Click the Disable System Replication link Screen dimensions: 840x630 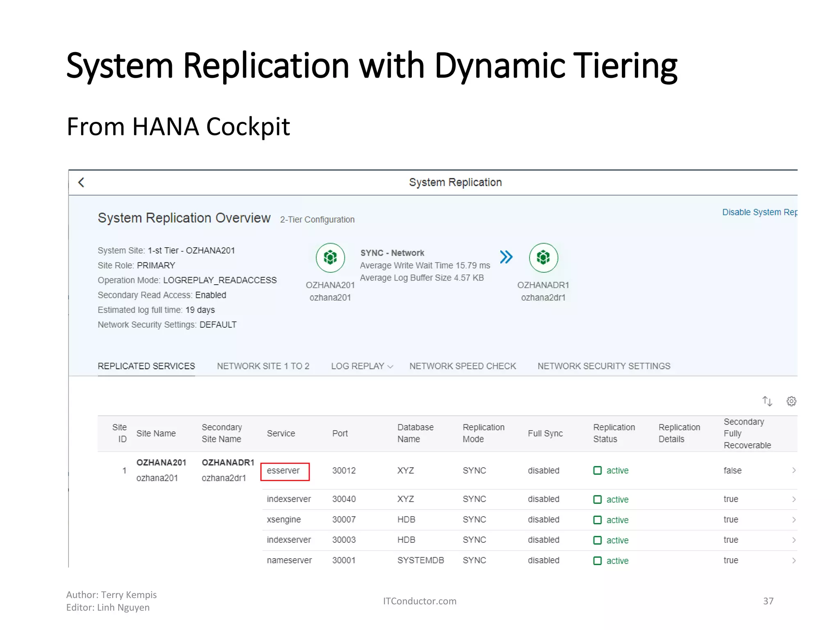(760, 212)
